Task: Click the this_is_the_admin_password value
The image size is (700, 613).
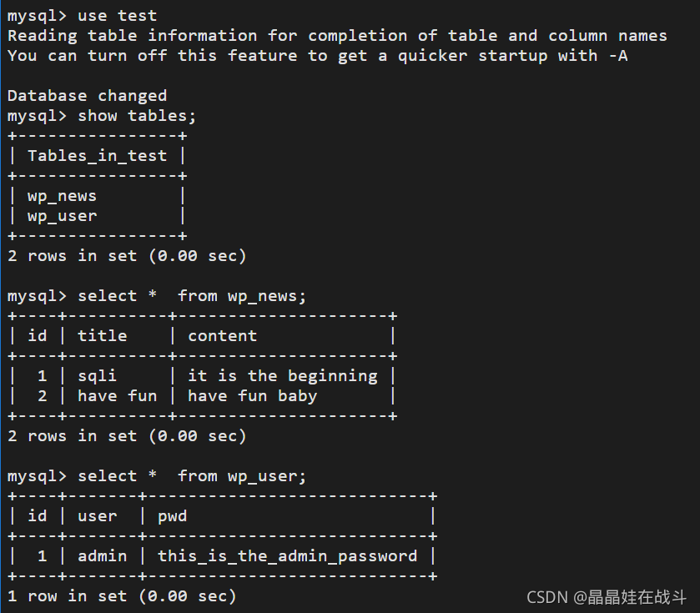Action: [x=288, y=556]
